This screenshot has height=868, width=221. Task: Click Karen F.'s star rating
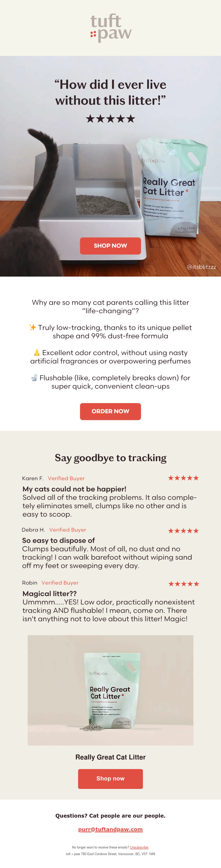coord(184,478)
